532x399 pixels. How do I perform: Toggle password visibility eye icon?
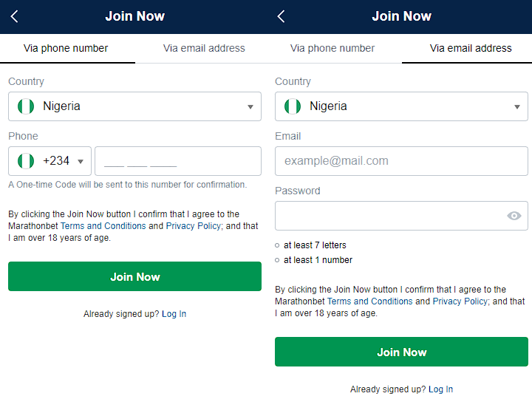[514, 216]
